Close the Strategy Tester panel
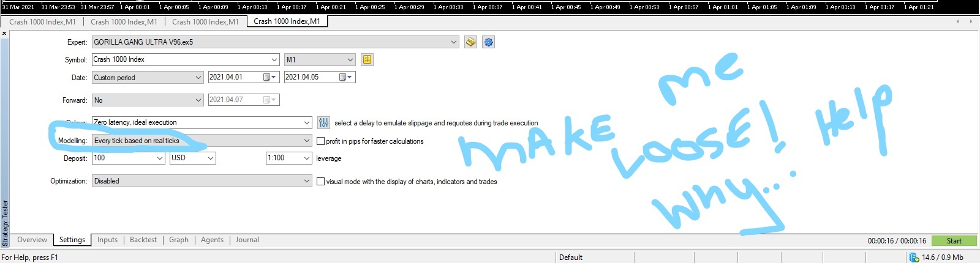 click(4, 33)
